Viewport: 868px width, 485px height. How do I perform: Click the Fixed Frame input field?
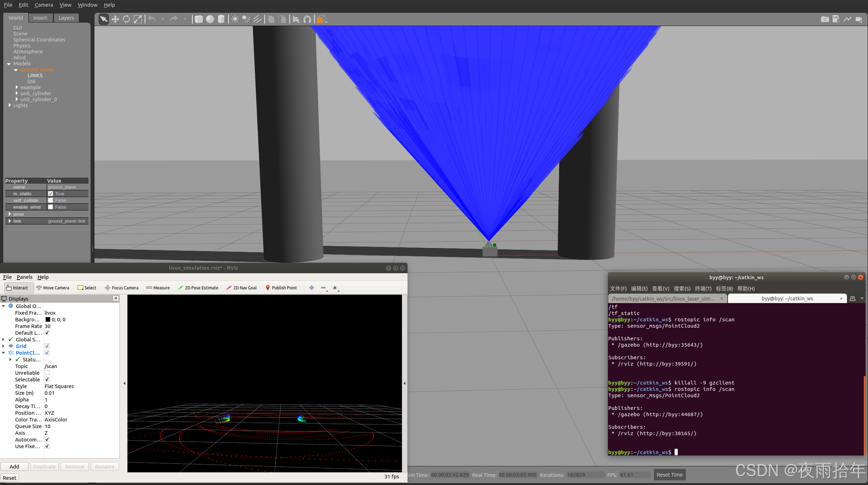point(72,313)
